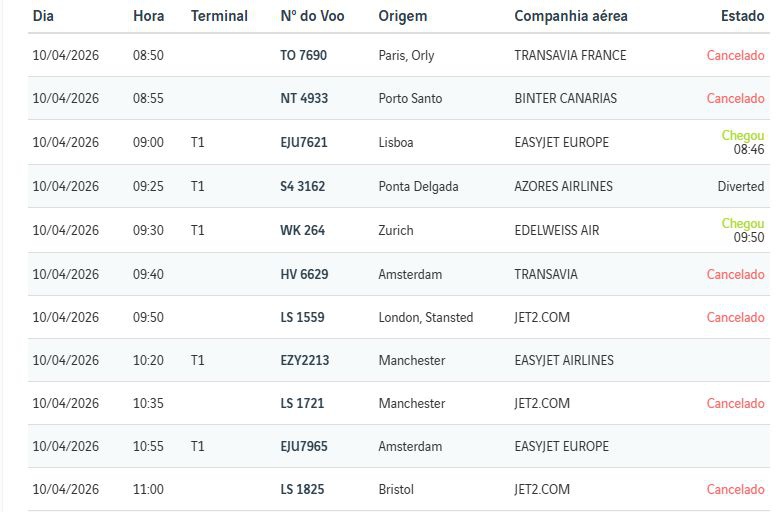783x512 pixels.
Task: Open flight WK 264 from Zurich
Action: click(302, 231)
